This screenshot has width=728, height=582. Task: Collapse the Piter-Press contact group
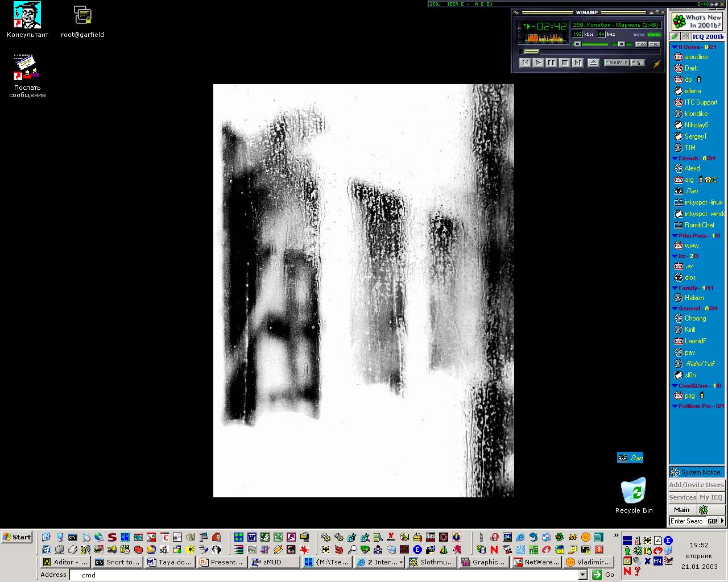675,236
